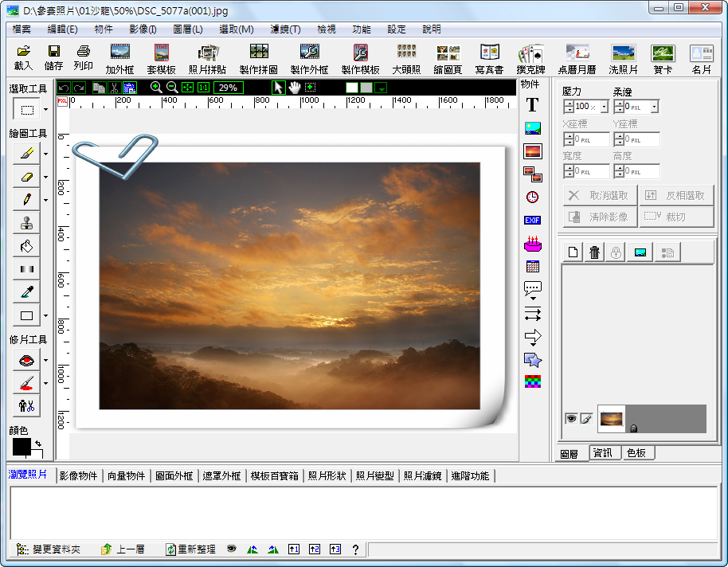The height and width of the screenshot is (567, 728).
Task: Switch to the 色板 tab
Action: click(636, 452)
